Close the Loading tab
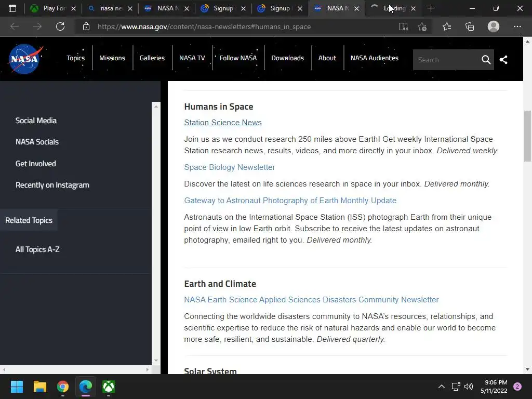 point(413,8)
